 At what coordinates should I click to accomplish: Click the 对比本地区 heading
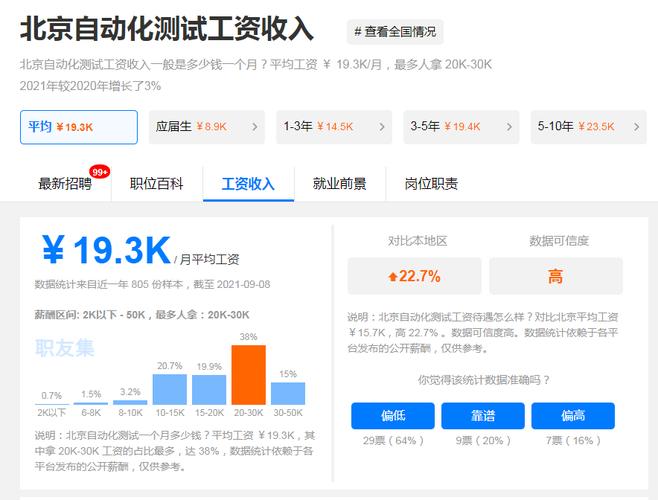pyautogui.click(x=418, y=241)
